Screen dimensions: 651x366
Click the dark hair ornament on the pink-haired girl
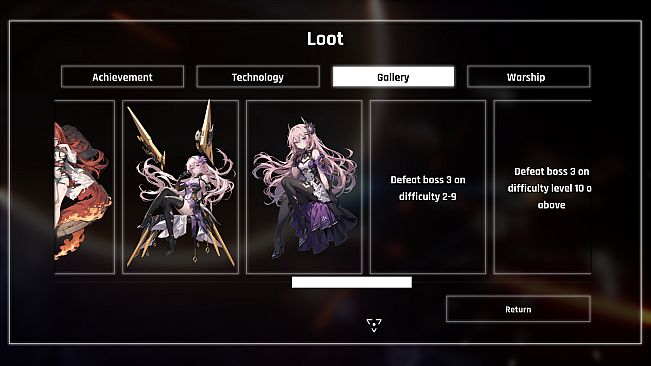[308, 127]
